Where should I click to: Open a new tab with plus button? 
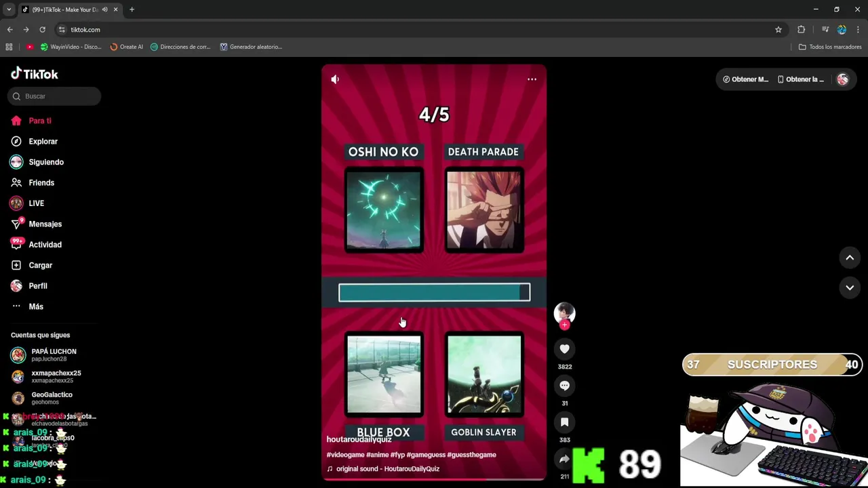click(132, 9)
